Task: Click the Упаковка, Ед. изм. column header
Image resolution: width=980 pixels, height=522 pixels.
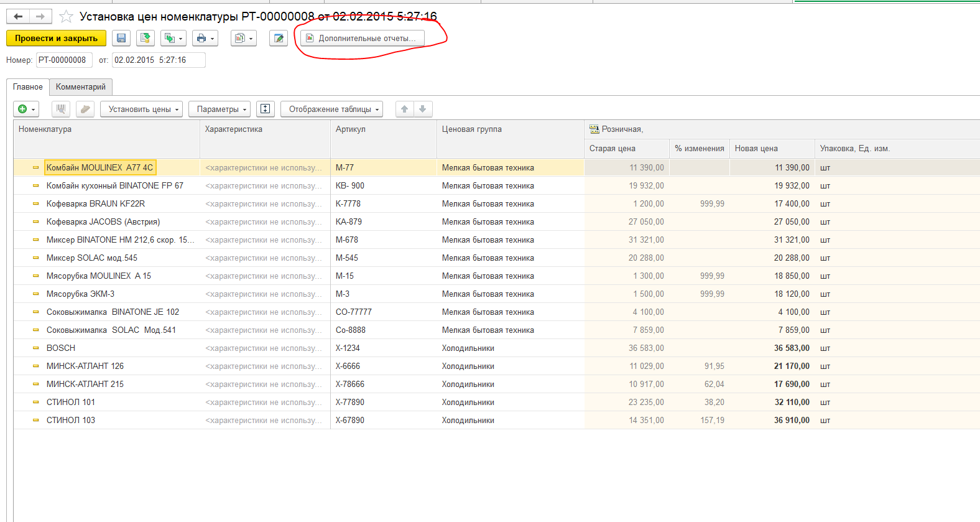Action: click(x=897, y=149)
